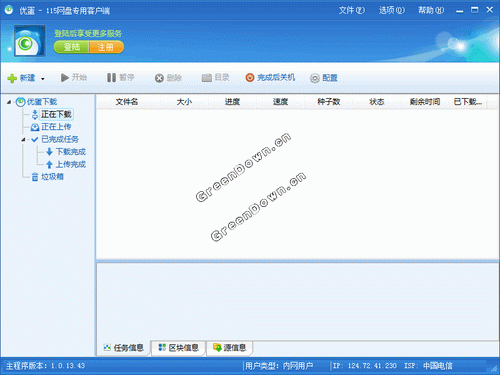Click the 正在上传 upload icon
Screen dimensions: 500x375
[x=35, y=127]
